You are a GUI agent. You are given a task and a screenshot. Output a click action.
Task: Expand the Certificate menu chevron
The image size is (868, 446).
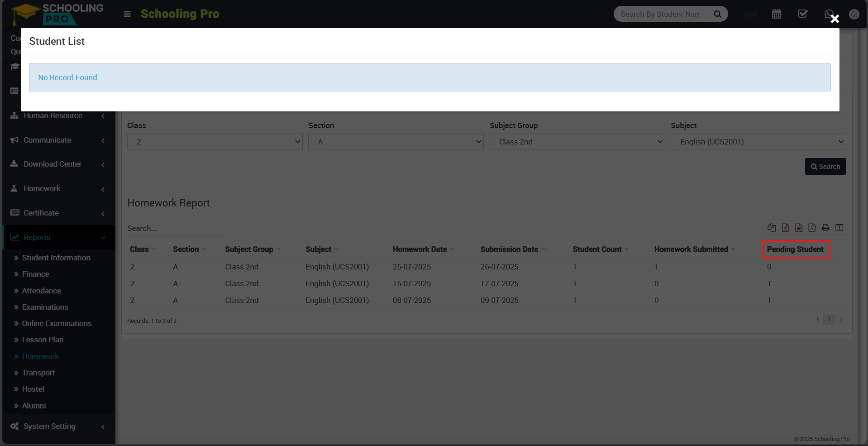click(x=103, y=213)
